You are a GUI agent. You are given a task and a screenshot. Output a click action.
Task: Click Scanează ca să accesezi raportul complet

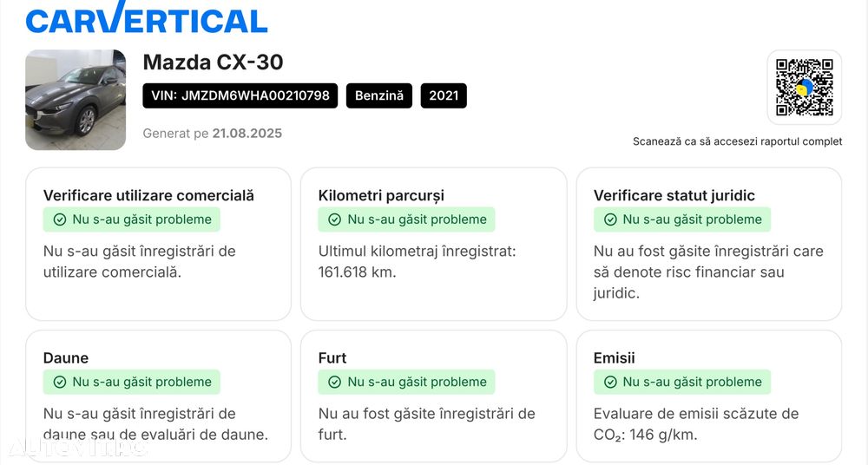click(737, 141)
